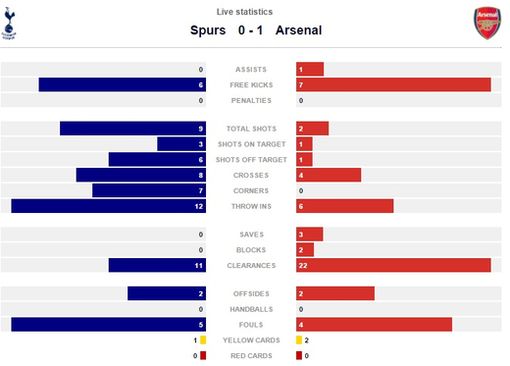Click the Arsenal offsides red bar
The height and width of the screenshot is (366, 510).
coord(335,293)
